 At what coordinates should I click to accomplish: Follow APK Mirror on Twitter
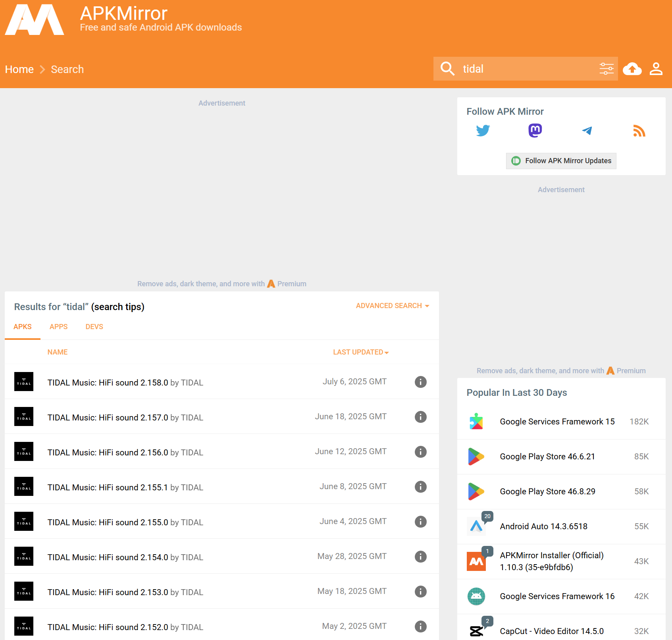coord(483,131)
